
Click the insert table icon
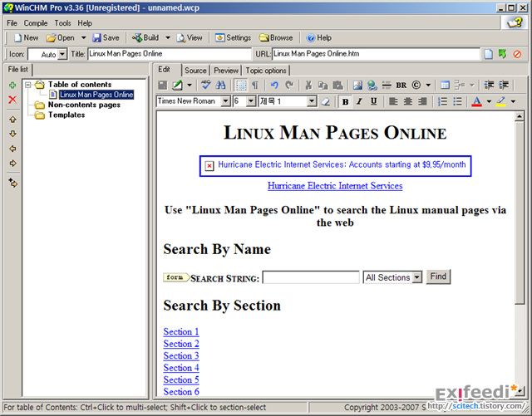pos(445,85)
